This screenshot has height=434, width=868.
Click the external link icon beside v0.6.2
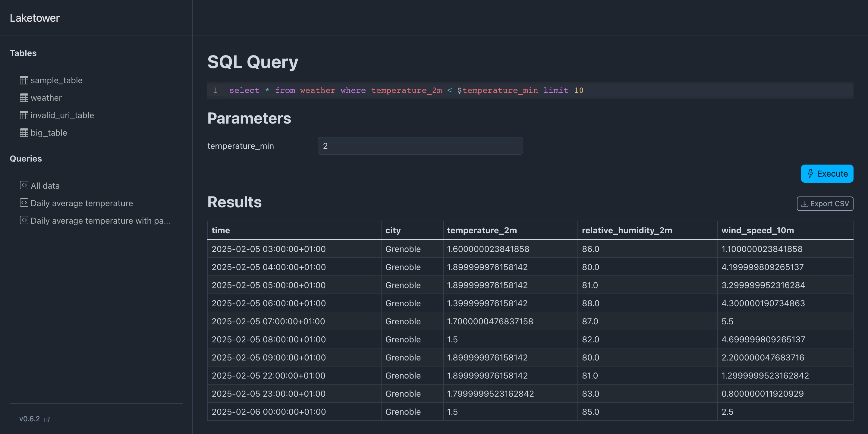[x=47, y=419]
